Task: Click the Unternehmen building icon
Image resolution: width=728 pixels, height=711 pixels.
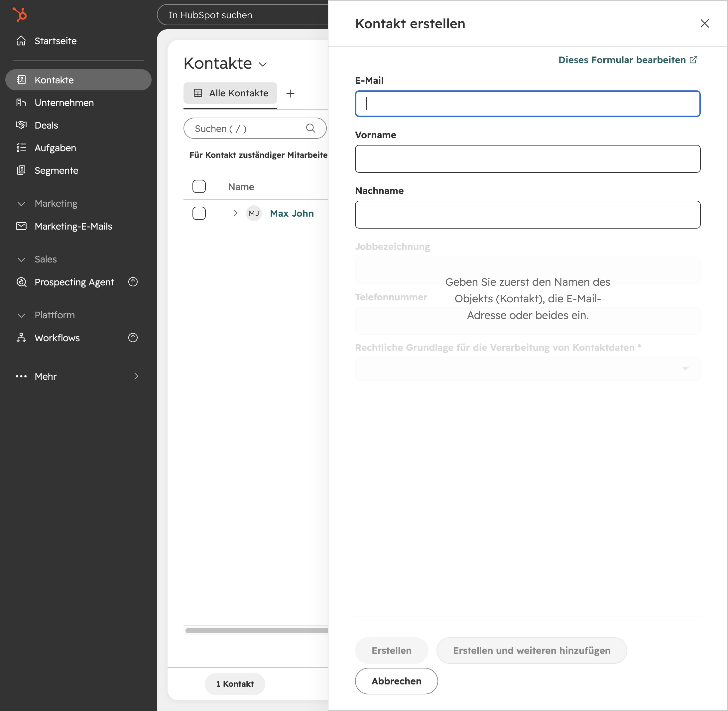Action: pyautogui.click(x=21, y=102)
